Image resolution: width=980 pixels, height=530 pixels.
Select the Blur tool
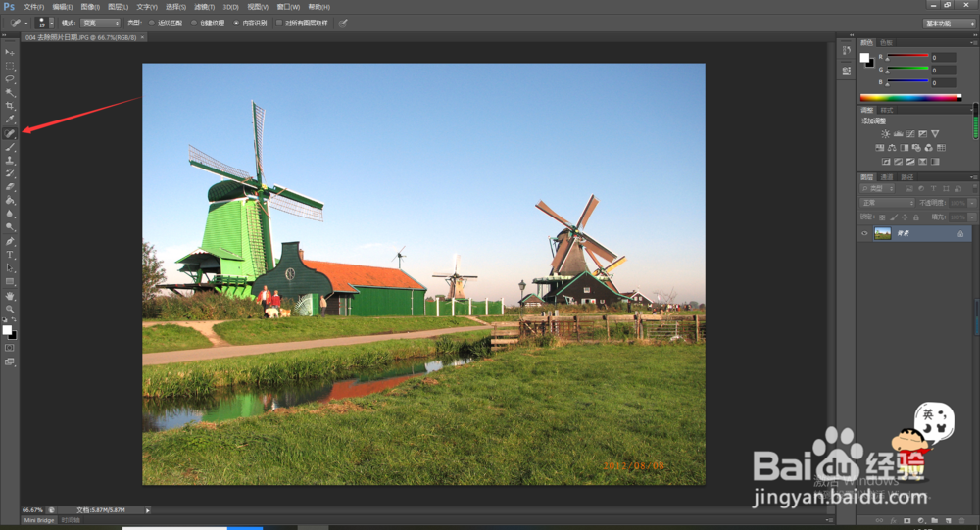(x=10, y=214)
